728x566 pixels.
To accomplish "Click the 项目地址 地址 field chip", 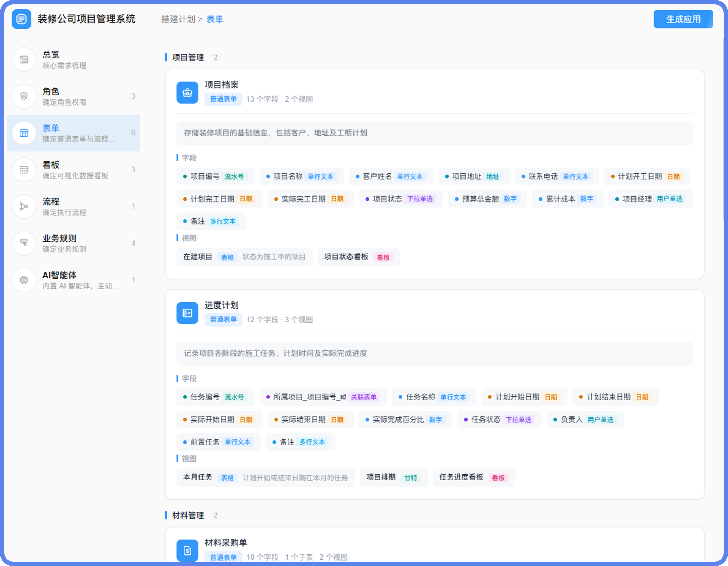I will [x=474, y=176].
